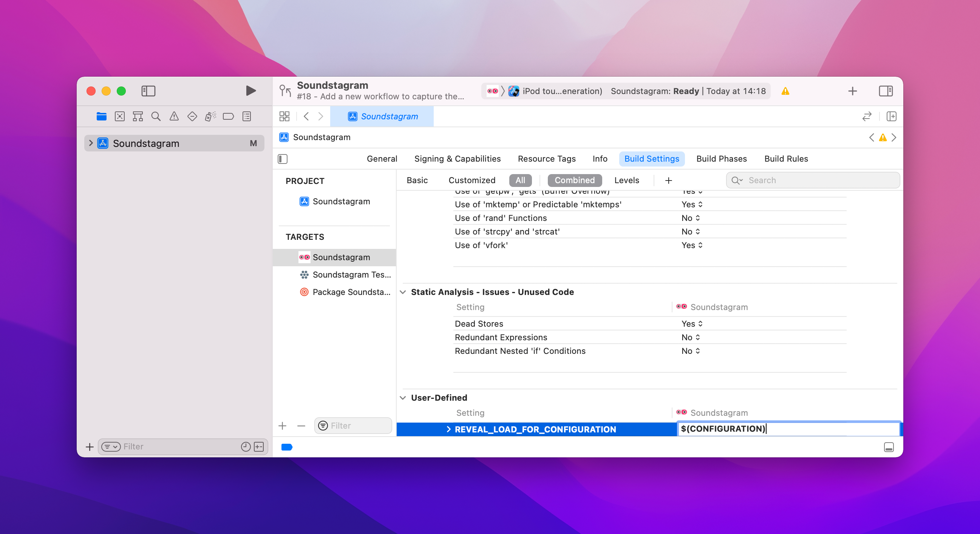Select the Soundstagram scheme icon
This screenshot has height=534, width=980.
pyautogui.click(x=493, y=91)
